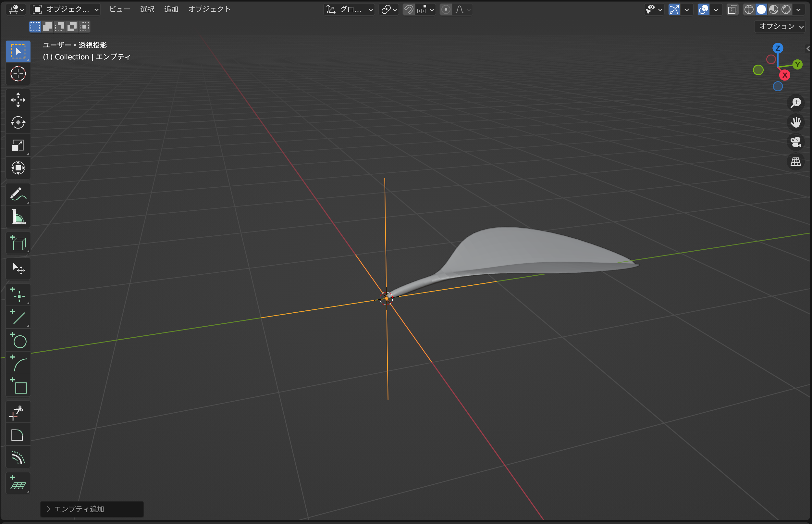Switch to material preview shading
The height and width of the screenshot is (524, 812).
coord(774,9)
